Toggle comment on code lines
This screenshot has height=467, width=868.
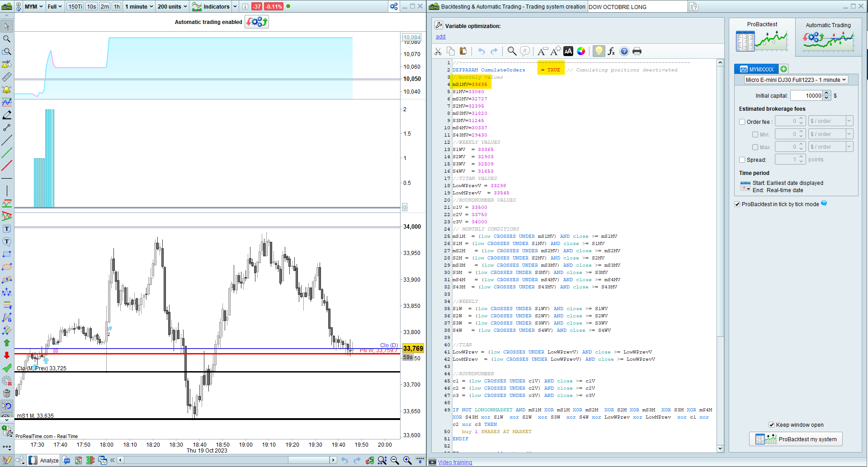click(525, 52)
